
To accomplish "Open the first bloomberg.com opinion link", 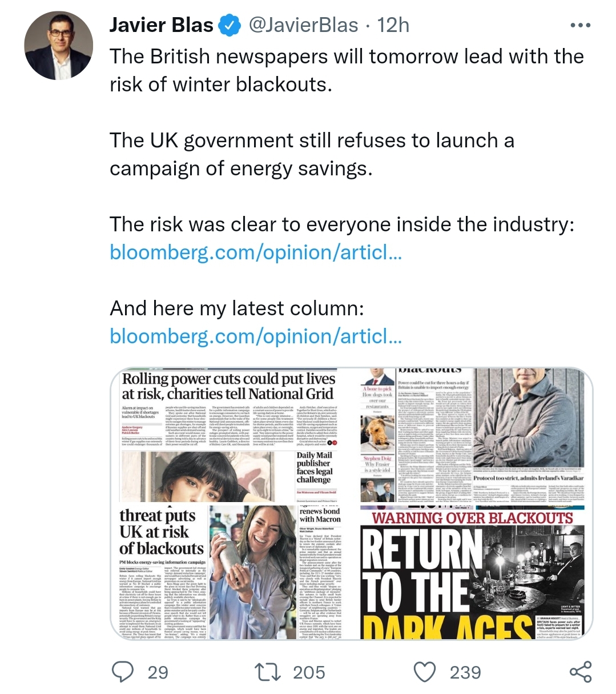I will tap(256, 252).
